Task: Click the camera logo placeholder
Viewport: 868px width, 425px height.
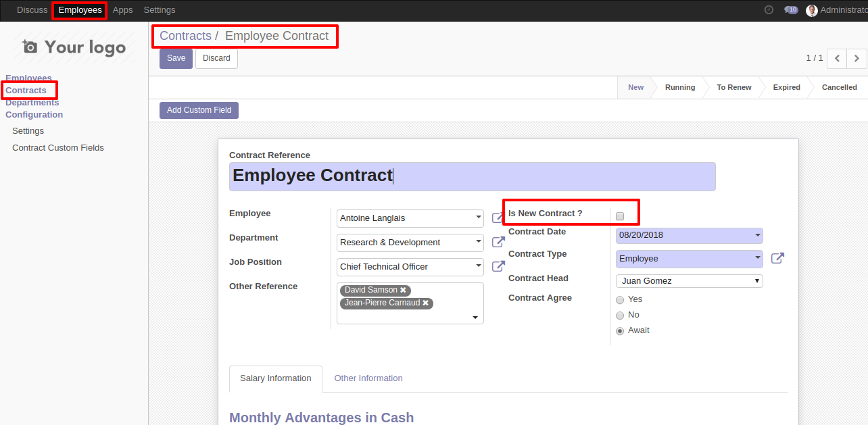Action: pyautogui.click(x=30, y=47)
